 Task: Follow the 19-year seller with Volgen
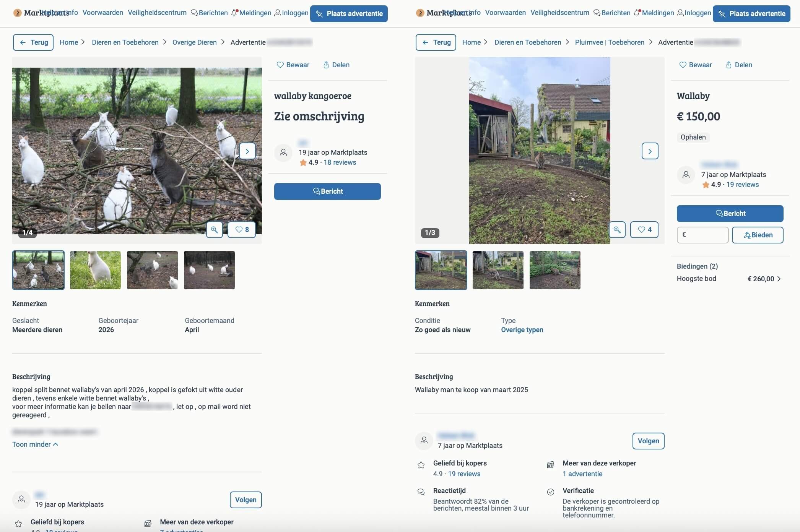(x=246, y=500)
